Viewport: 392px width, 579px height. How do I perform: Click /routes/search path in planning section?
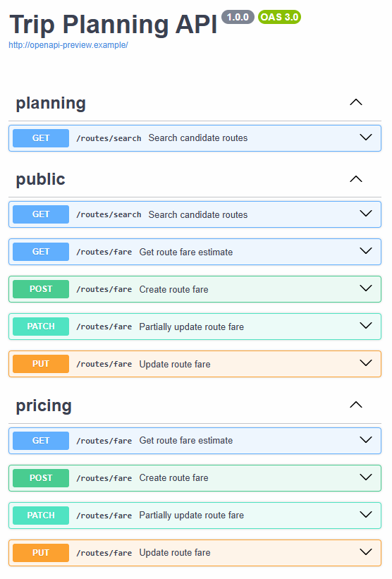pos(109,138)
